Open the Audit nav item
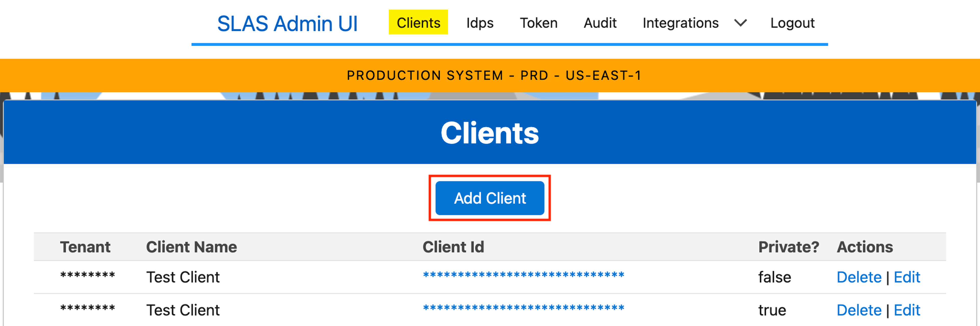980x326 pixels. 600,23
